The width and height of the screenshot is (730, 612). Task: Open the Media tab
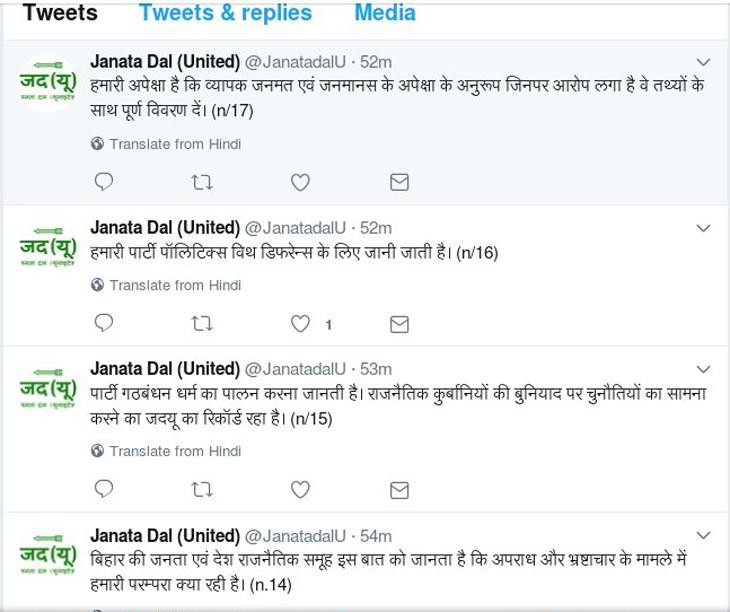point(385,13)
